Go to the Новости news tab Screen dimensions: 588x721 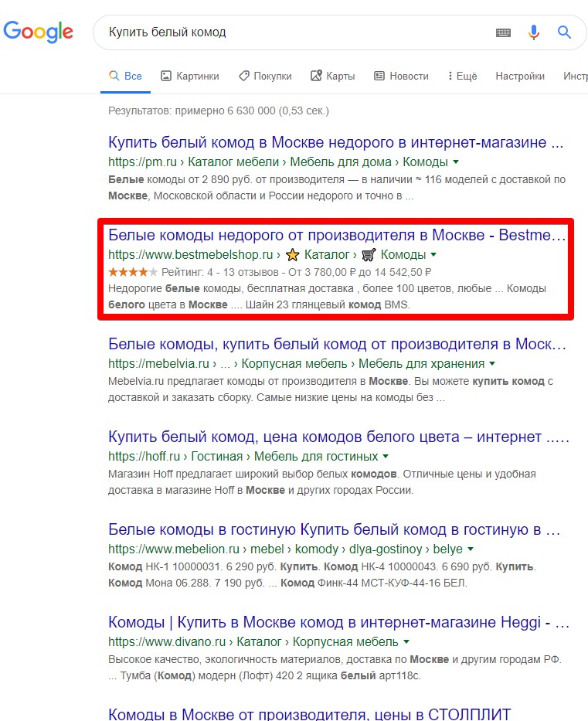point(401,76)
